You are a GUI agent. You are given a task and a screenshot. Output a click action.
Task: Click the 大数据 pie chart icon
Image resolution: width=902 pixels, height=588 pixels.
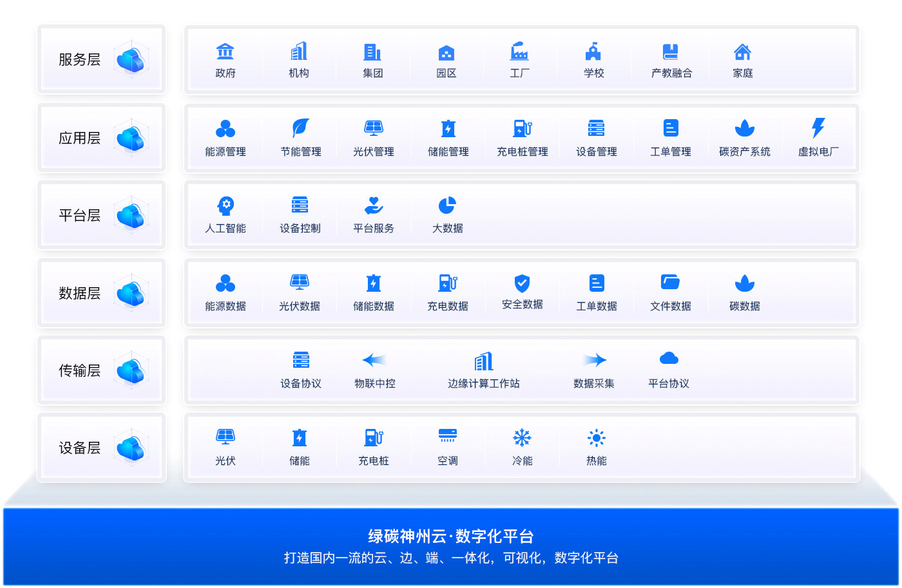[447, 205]
